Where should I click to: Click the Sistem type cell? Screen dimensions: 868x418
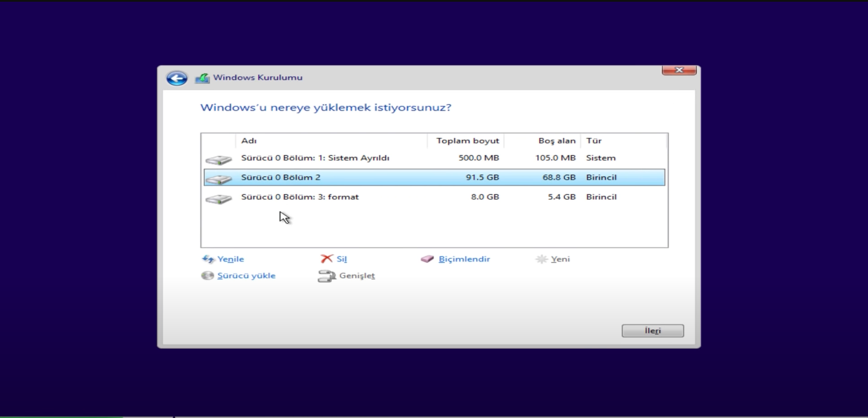click(600, 158)
